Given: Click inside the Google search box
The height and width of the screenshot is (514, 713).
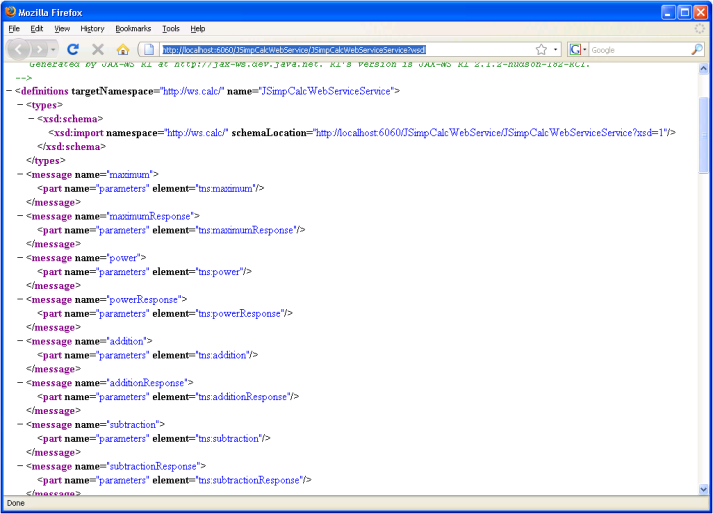Looking at the screenshot, I should tap(638, 49).
